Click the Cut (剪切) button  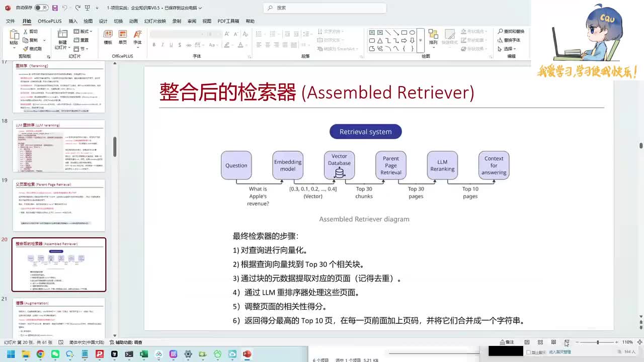[x=30, y=31]
